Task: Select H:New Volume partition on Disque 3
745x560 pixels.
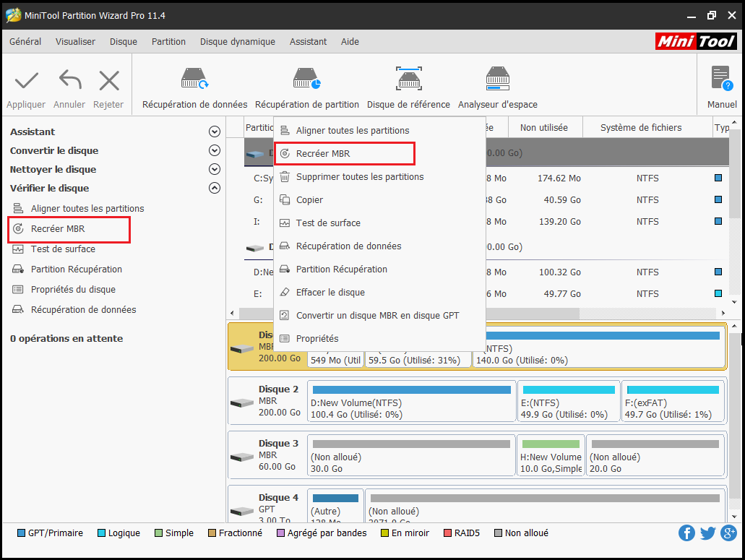Action: click(551, 457)
